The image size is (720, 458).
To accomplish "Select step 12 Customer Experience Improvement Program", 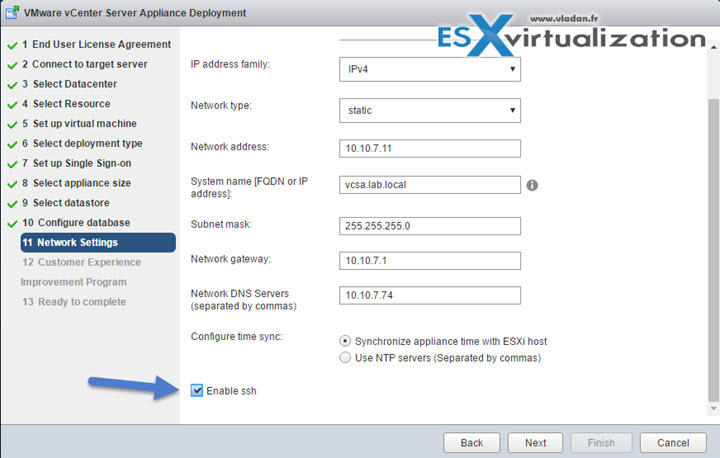I will (81, 272).
